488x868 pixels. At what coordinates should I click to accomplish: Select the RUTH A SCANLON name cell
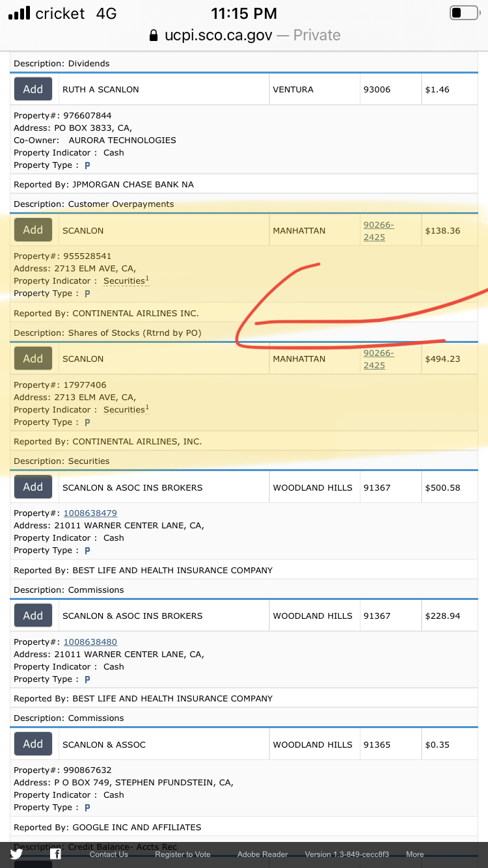point(164,90)
